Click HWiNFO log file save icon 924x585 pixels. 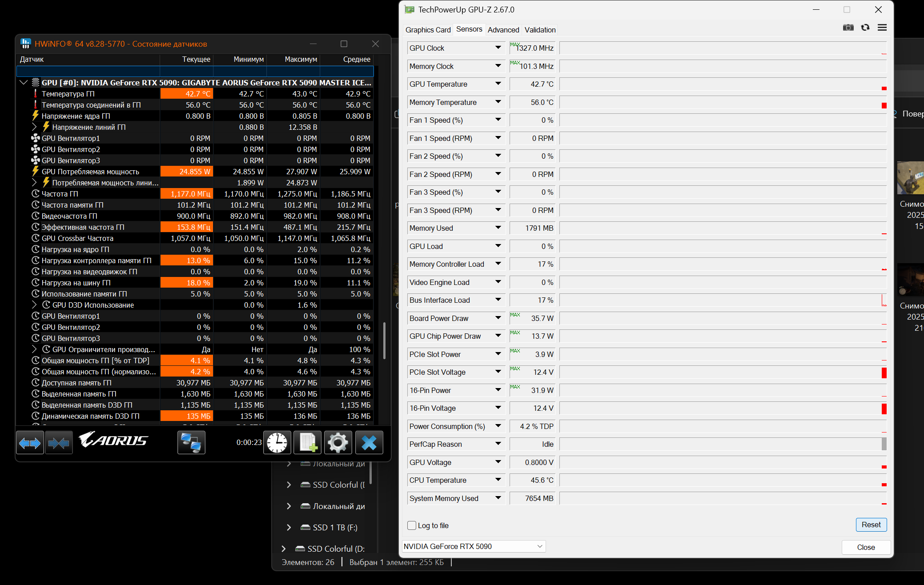pos(308,443)
